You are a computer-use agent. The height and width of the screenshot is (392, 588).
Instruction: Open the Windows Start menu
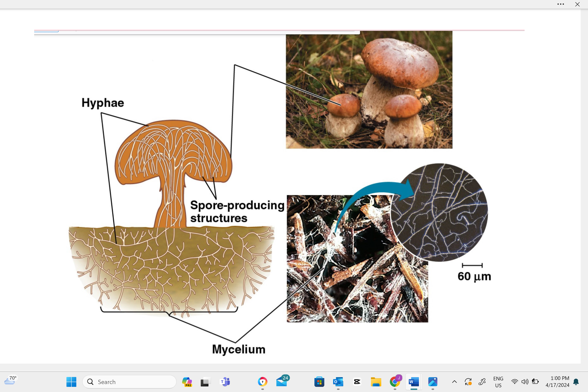click(71, 382)
